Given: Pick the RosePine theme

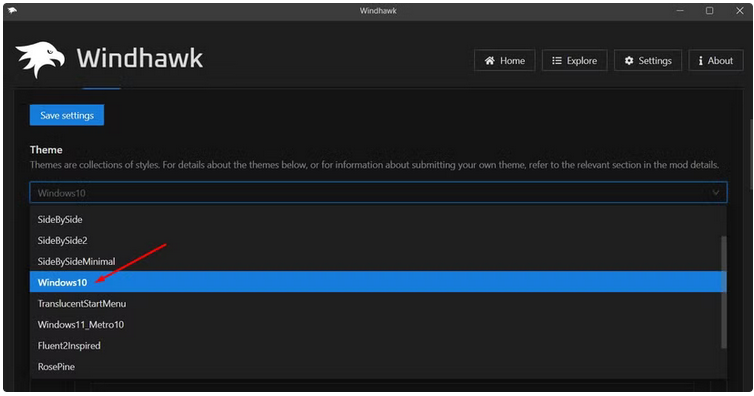Looking at the screenshot, I should pos(378,367).
